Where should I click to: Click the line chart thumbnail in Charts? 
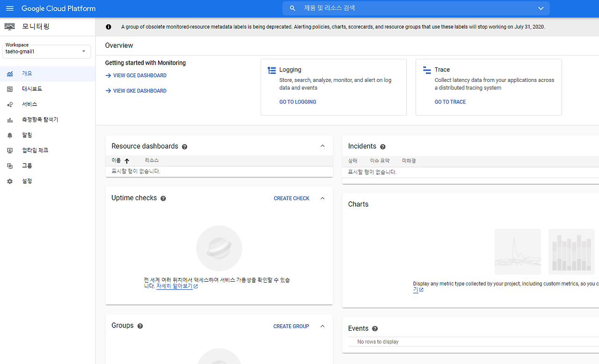click(518, 252)
